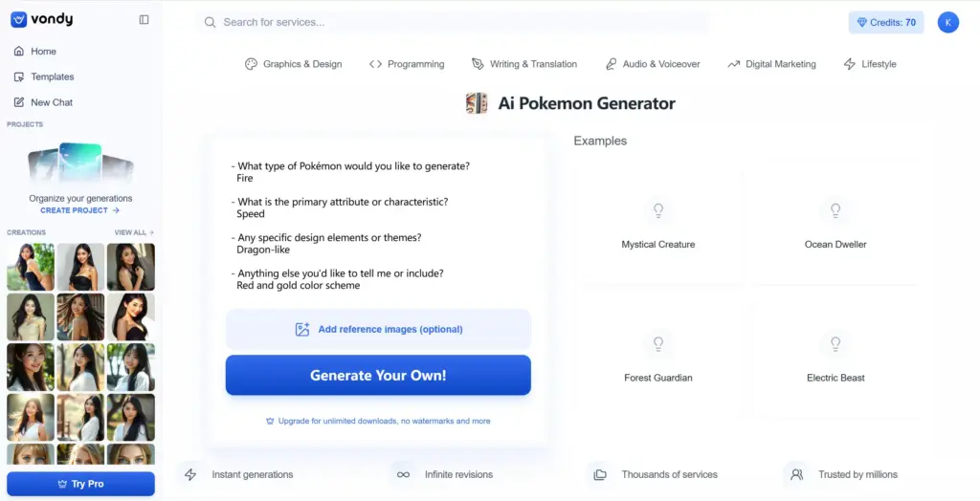Select the Mystical Creature example
This screenshot has width=980, height=501.
coord(658,226)
